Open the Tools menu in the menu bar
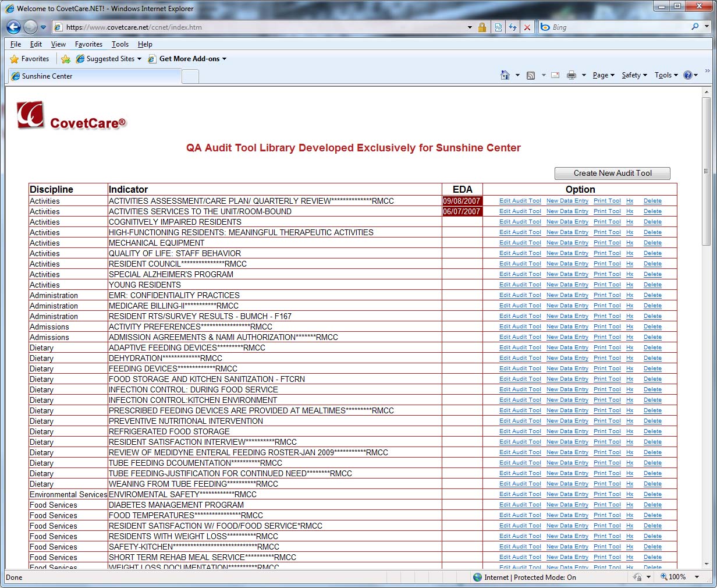Viewport: 717px width, 588px height. 120,44
